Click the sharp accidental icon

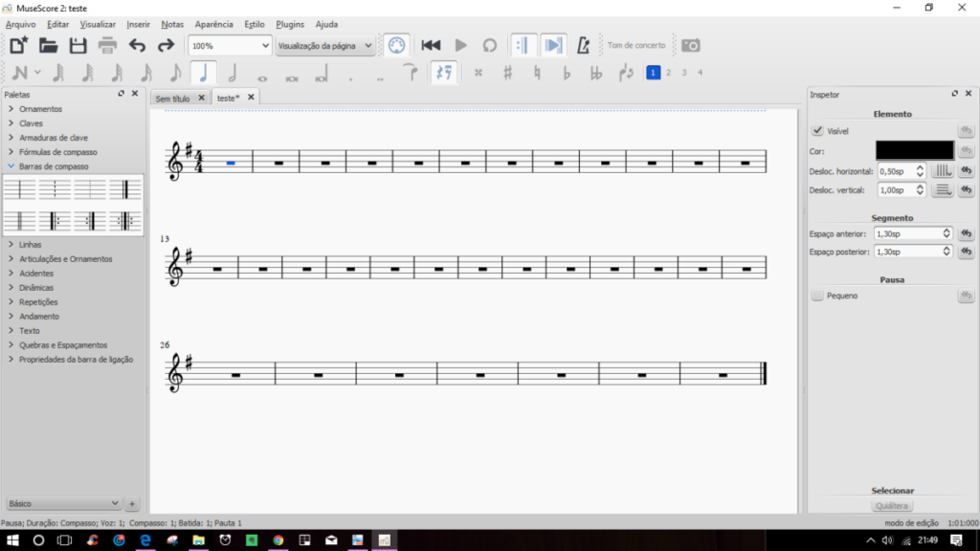(x=507, y=73)
